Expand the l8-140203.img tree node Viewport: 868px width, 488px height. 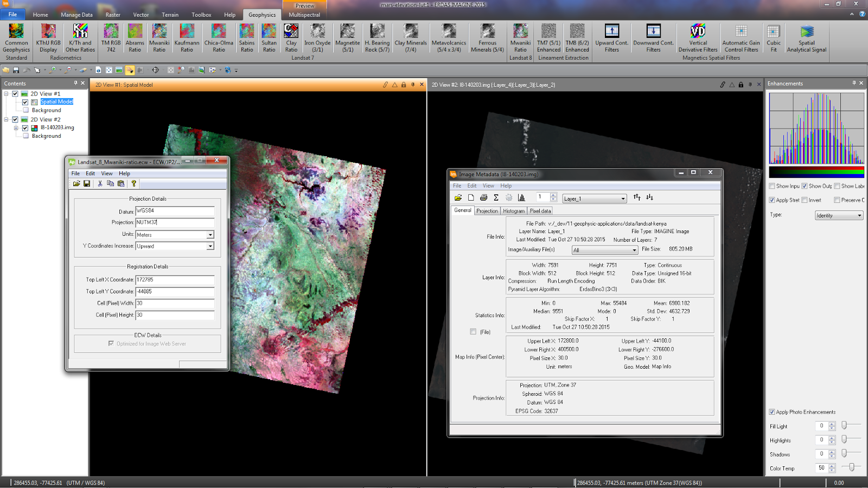click(16, 128)
